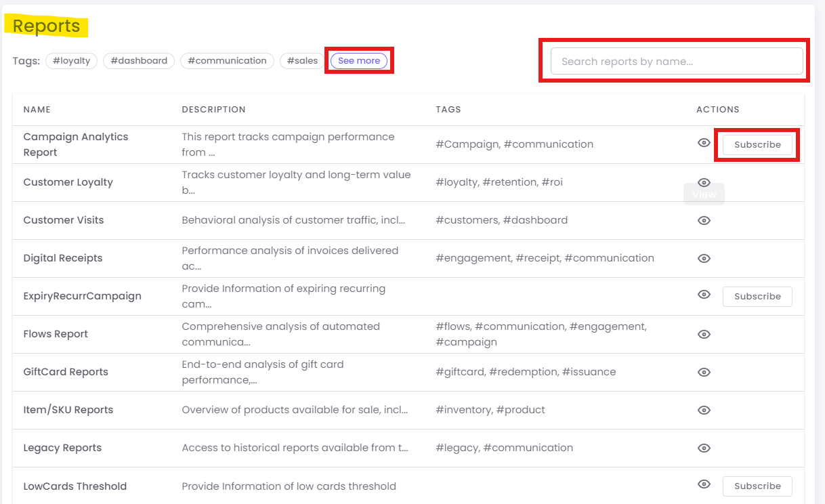The width and height of the screenshot is (825, 504).
Task: Subscribe to the ExpiryRecurrCampaign report
Action: click(757, 297)
